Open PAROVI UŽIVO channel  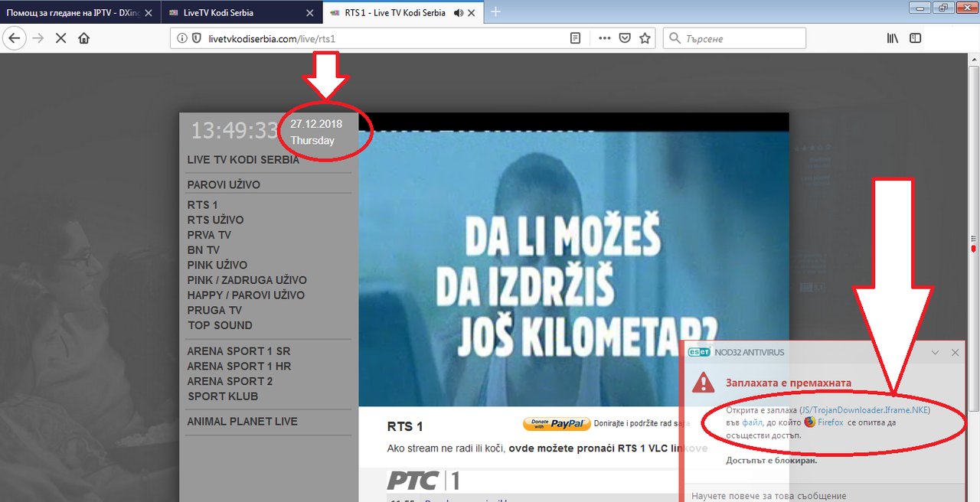pos(224,184)
